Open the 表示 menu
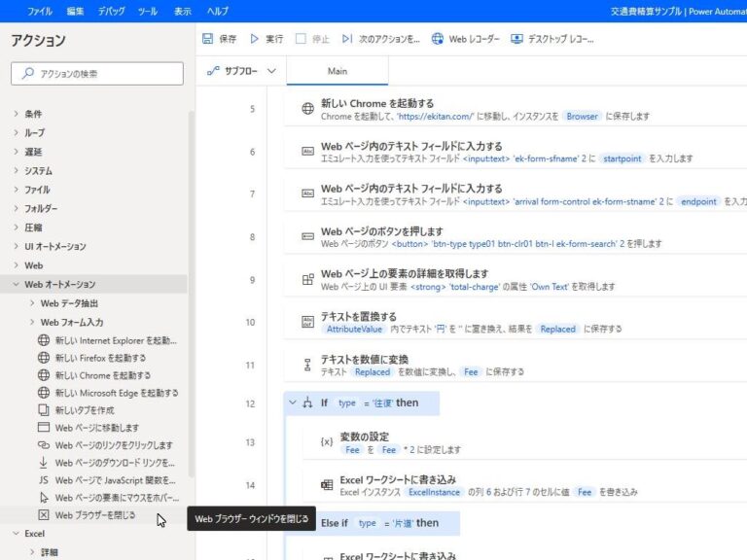Image resolution: width=747 pixels, height=560 pixels. coord(183,11)
